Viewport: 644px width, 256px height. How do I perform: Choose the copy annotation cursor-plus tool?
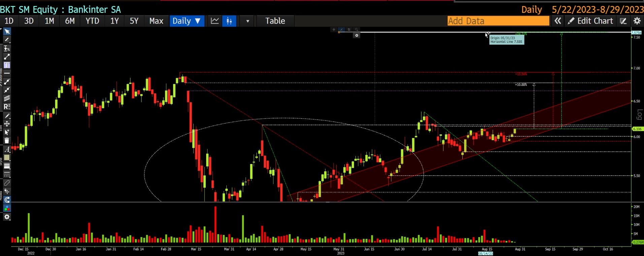point(7,132)
